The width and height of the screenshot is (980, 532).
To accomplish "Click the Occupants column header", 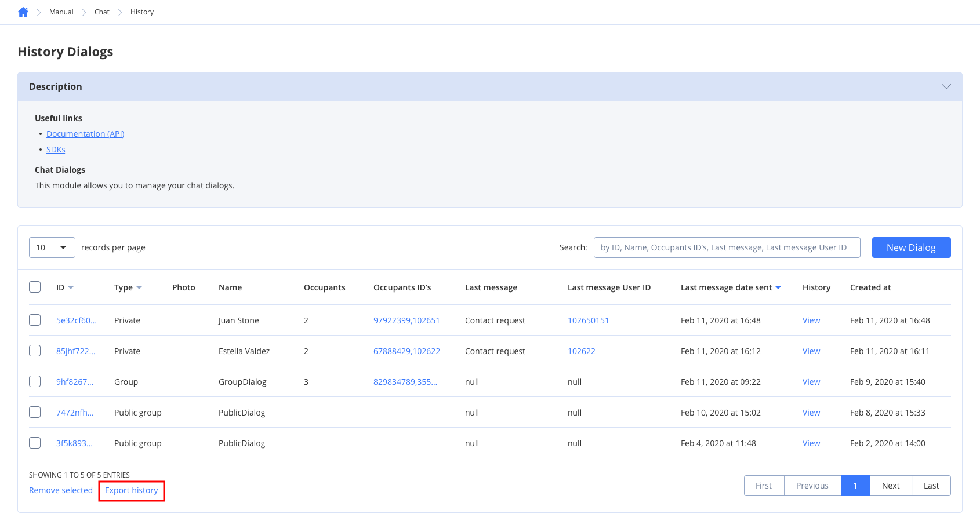I will click(x=325, y=287).
